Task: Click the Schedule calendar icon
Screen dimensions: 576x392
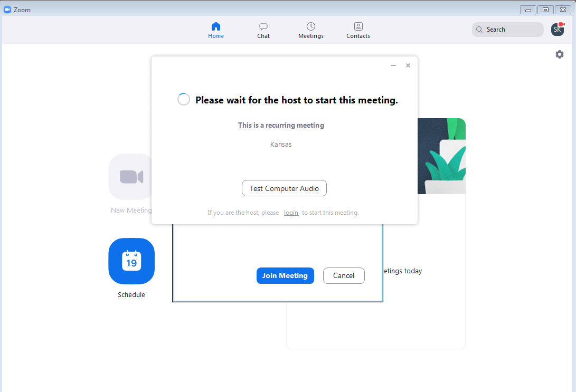Action: (131, 261)
